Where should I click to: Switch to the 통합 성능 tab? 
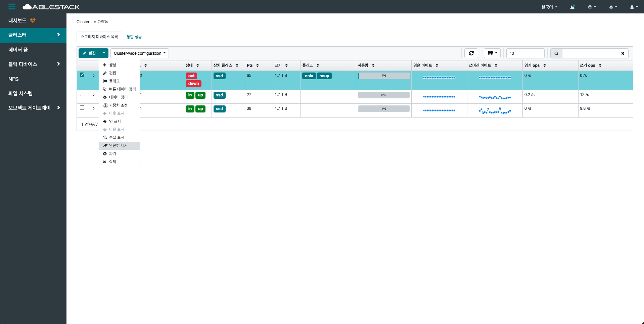pyautogui.click(x=134, y=37)
